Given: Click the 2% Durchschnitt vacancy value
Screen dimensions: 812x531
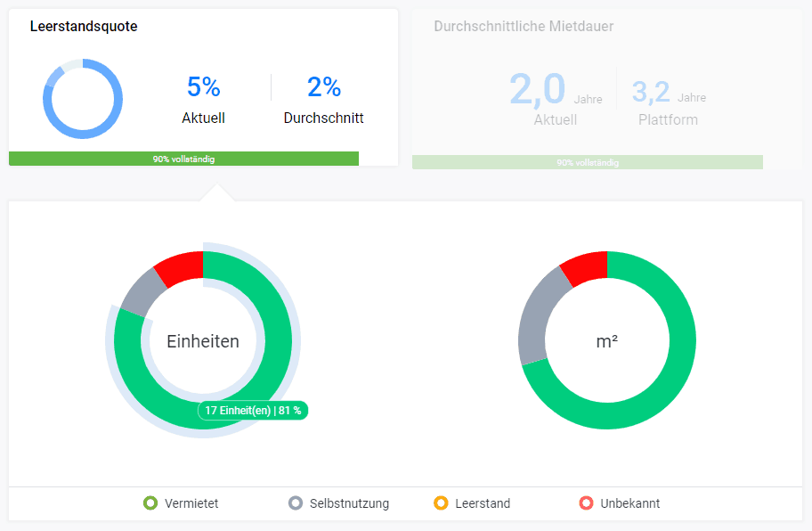Looking at the screenshot, I should [324, 87].
